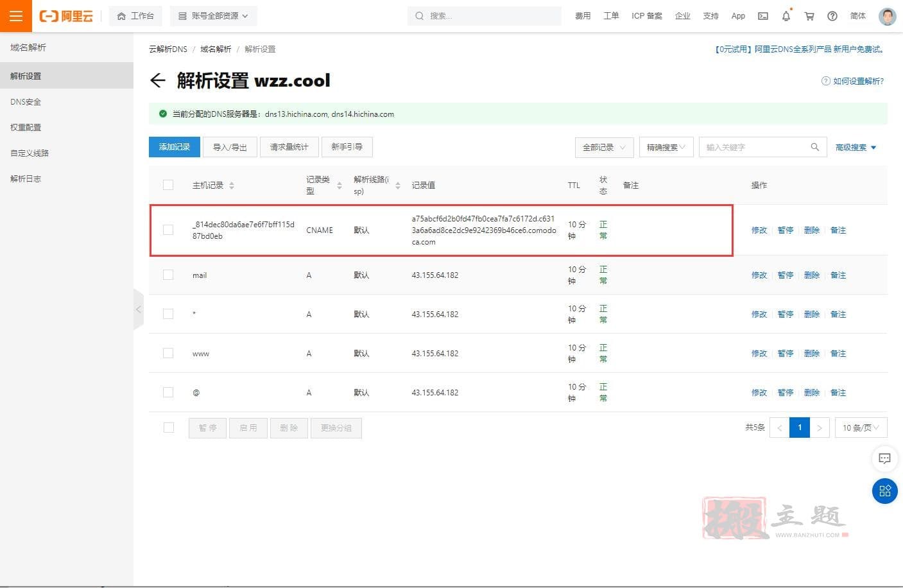Open ICP 备案 in top navigation
The image size is (903, 588).
646,16
